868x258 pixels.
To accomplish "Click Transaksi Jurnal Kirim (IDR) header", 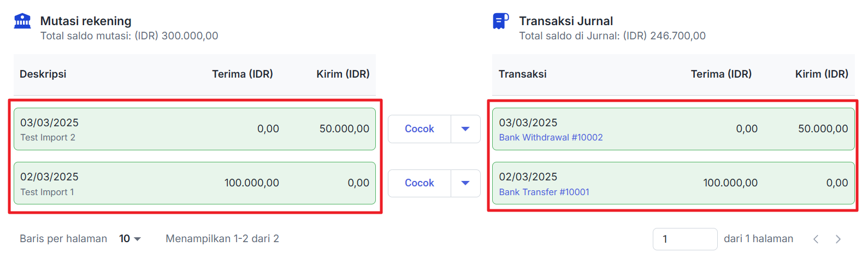I will 822,74.
